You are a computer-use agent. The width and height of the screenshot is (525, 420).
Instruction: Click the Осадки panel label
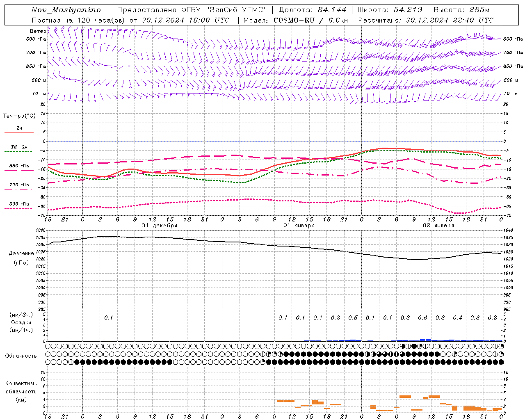pos(21,322)
